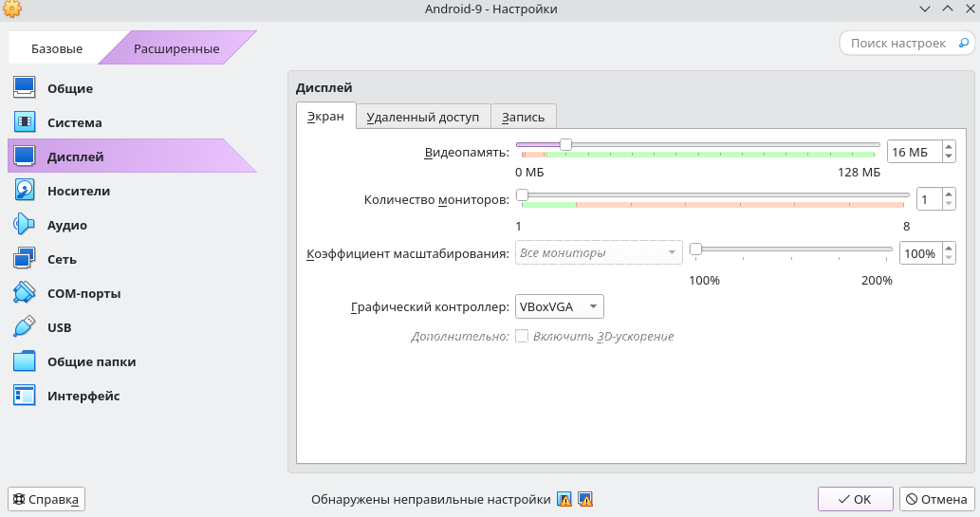The width and height of the screenshot is (980, 517).
Task: Open the USB settings icon
Action: point(25,327)
